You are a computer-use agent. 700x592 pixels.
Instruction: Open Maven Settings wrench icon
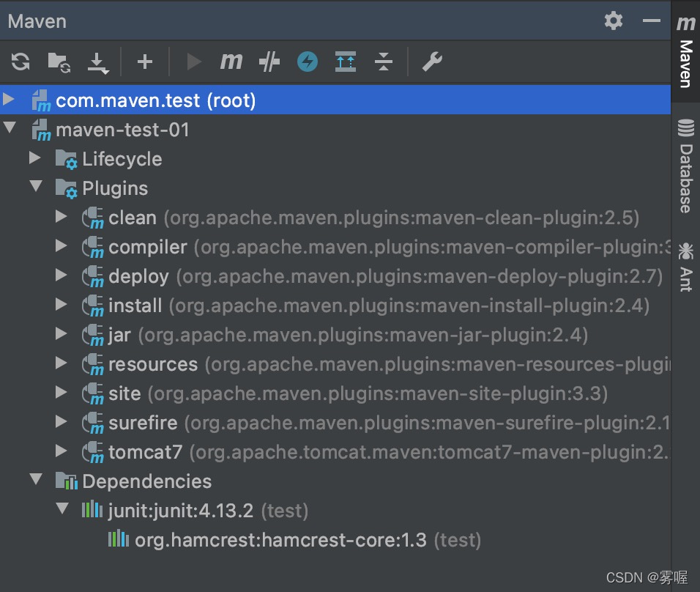click(432, 62)
